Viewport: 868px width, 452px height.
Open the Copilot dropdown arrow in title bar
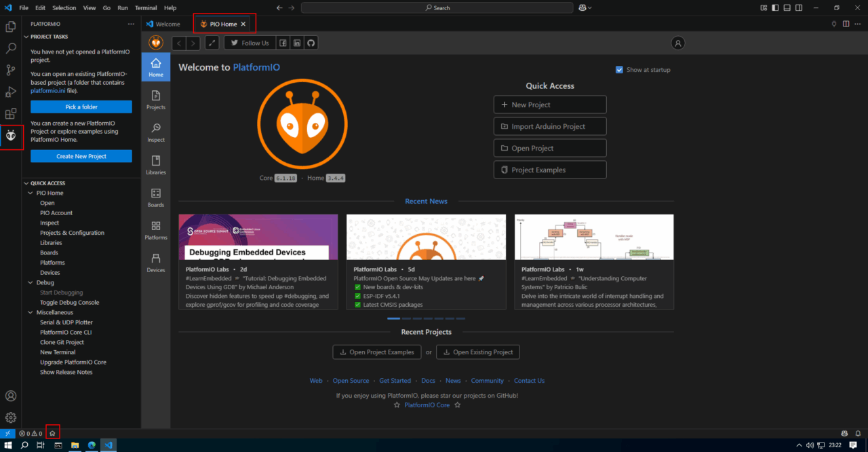590,7
